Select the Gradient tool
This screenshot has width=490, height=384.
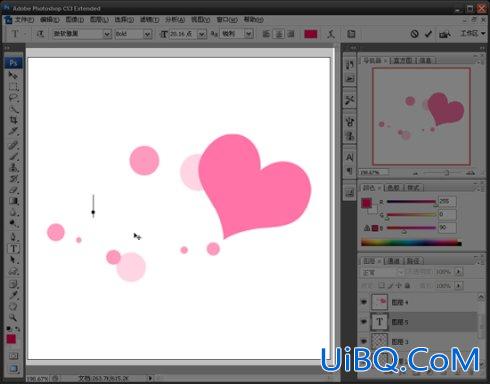click(x=14, y=201)
